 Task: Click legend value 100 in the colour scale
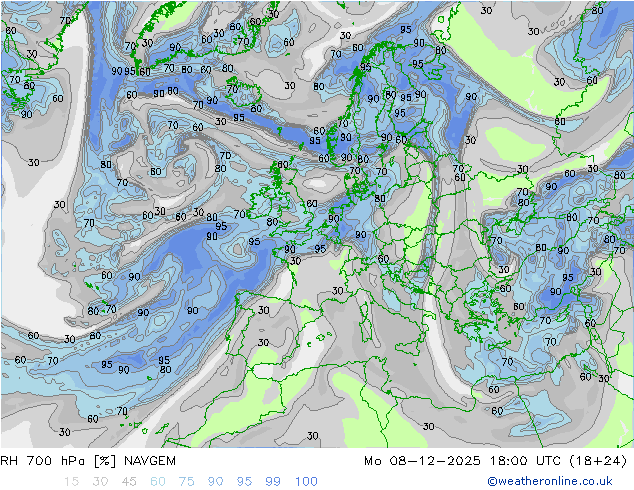(x=306, y=482)
